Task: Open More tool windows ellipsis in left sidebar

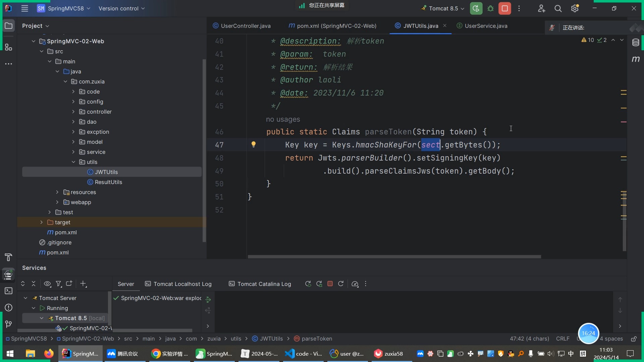Action: tap(9, 64)
